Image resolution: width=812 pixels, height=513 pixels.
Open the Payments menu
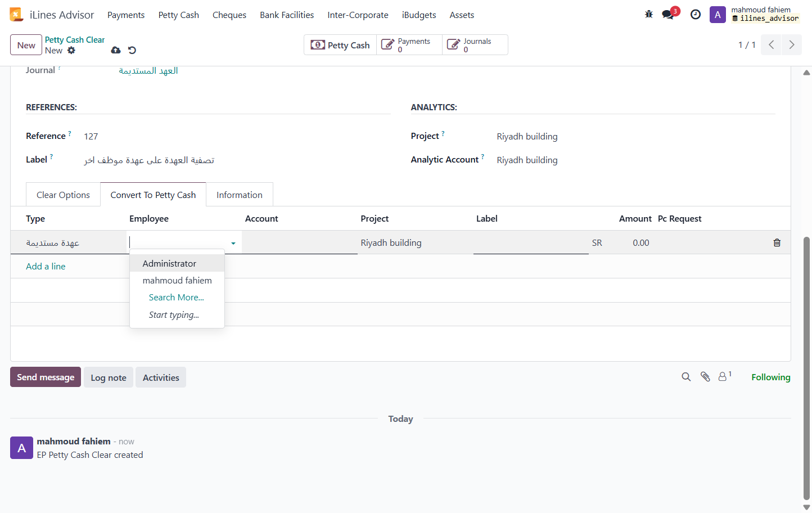click(126, 15)
